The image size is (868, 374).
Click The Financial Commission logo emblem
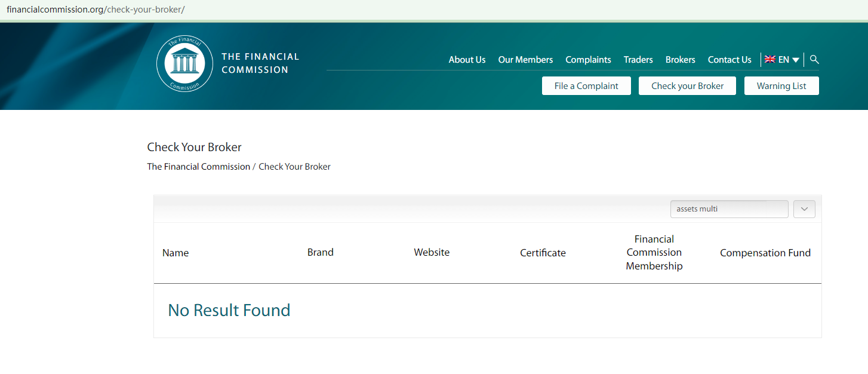(x=184, y=63)
